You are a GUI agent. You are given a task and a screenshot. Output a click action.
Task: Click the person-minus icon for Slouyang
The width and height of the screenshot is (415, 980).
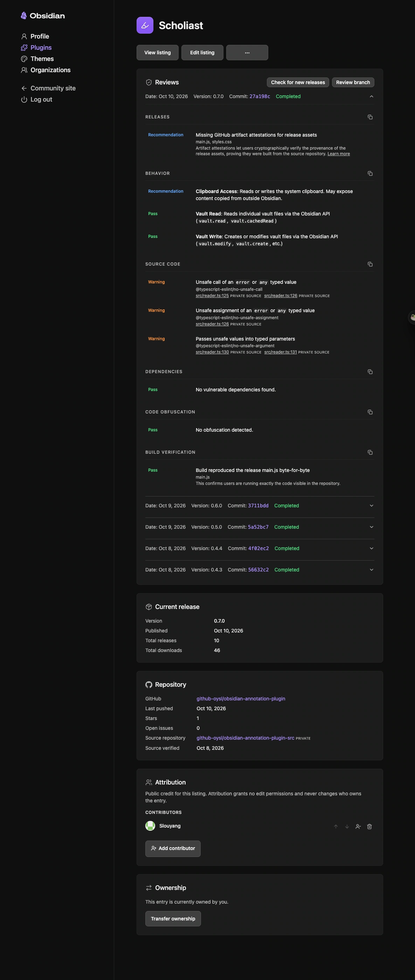pos(358,827)
